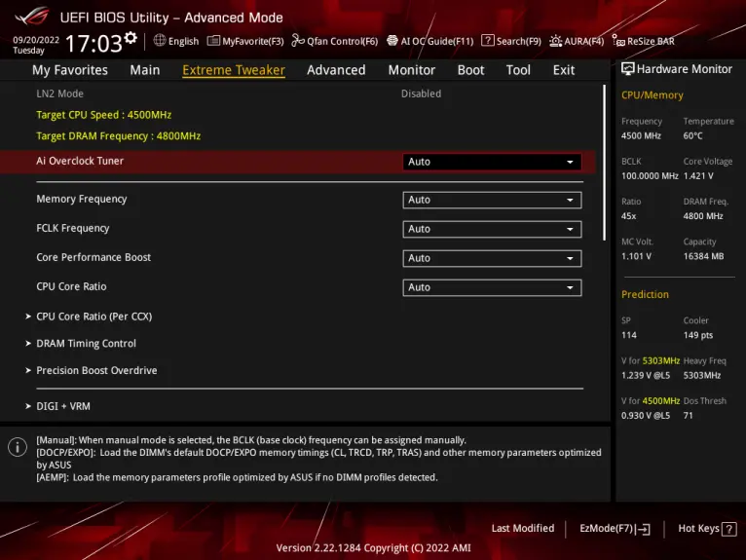Click the Search question mark icon
The width and height of the screenshot is (746, 560).
487,41
